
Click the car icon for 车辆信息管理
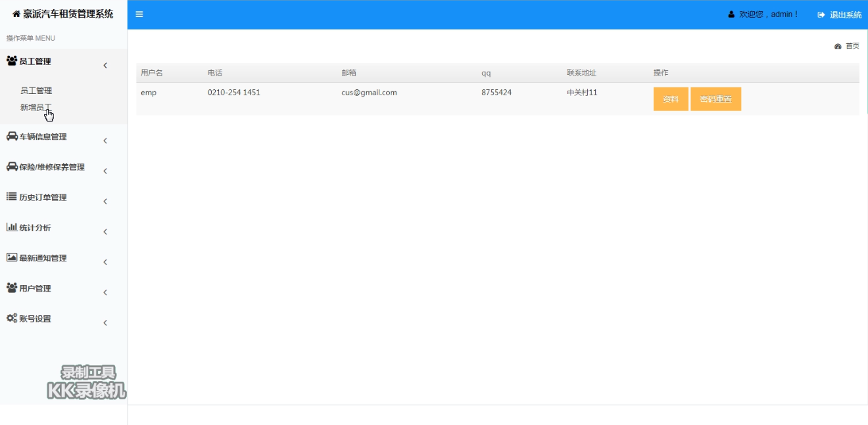click(12, 136)
